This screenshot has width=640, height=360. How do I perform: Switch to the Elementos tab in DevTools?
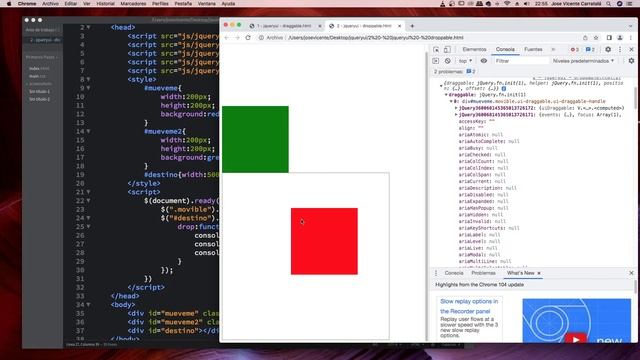point(474,49)
